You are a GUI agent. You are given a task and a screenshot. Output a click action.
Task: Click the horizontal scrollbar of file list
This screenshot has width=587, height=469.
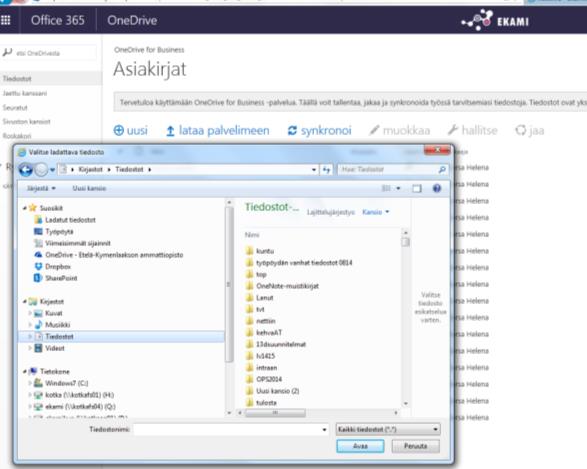coord(317,413)
